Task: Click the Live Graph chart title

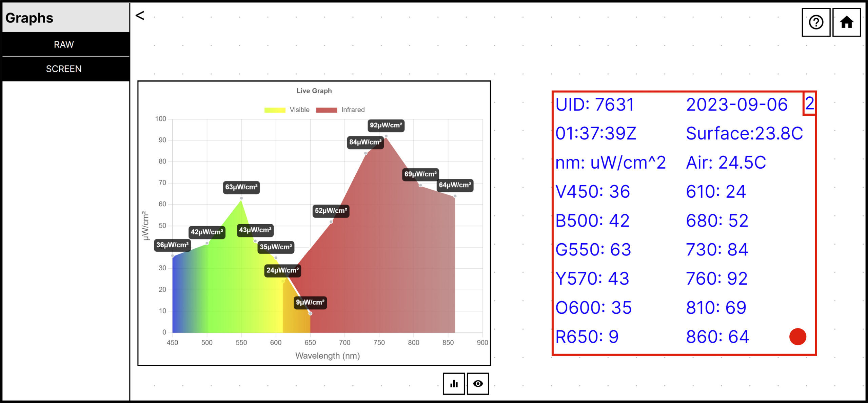Action: (x=314, y=91)
